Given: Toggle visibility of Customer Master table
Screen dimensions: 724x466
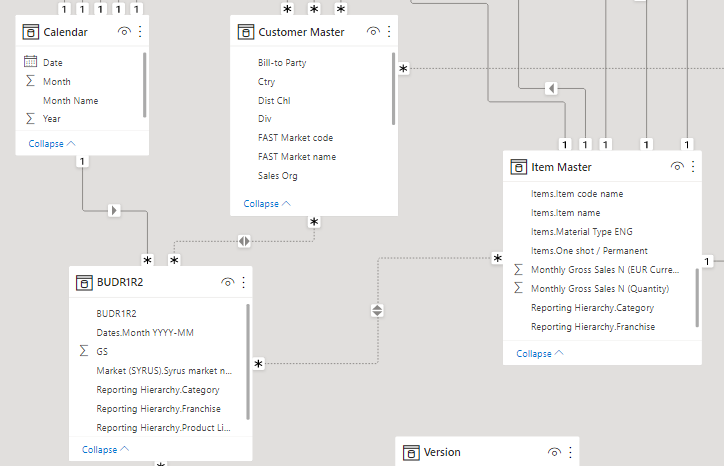Looking at the screenshot, I should click(x=373, y=31).
